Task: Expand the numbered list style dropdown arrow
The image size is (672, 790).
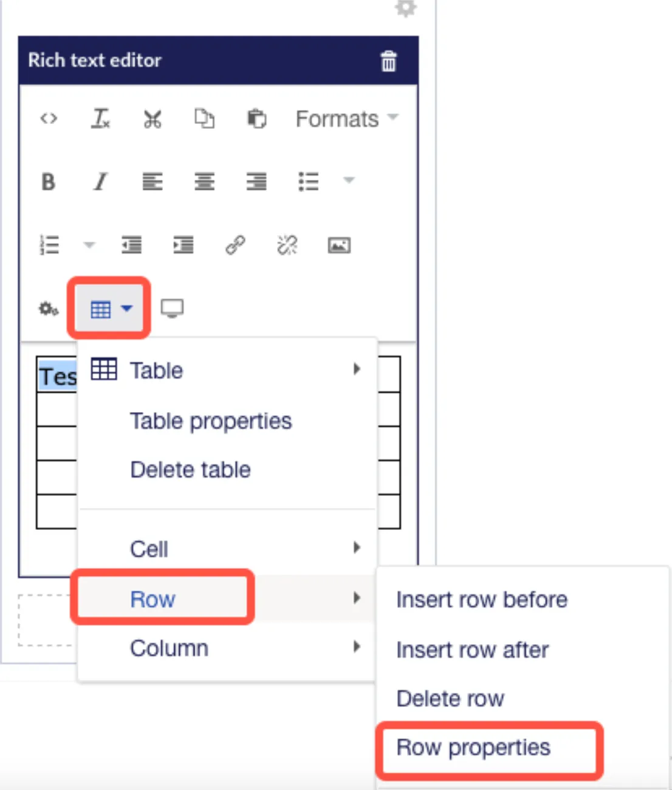Action: tap(89, 245)
